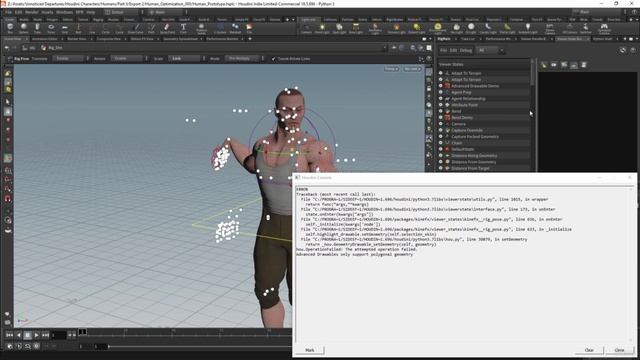Select the File shelf tool

(249, 28)
